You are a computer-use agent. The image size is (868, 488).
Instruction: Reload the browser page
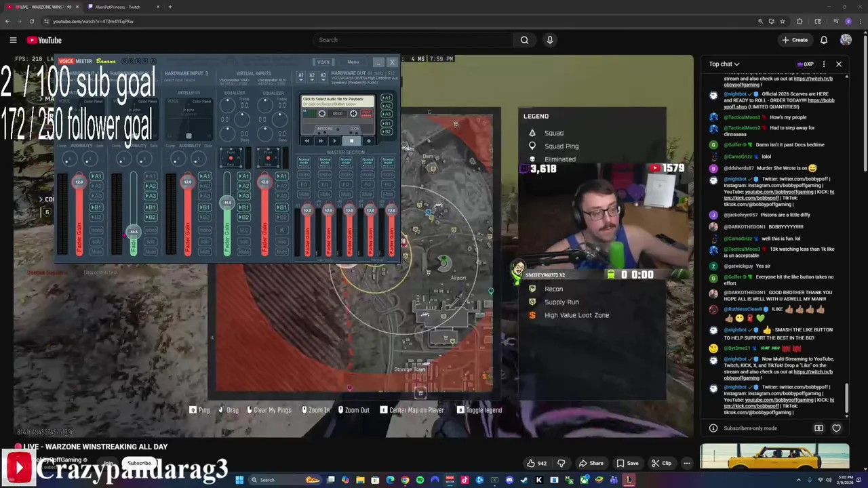coord(31,21)
